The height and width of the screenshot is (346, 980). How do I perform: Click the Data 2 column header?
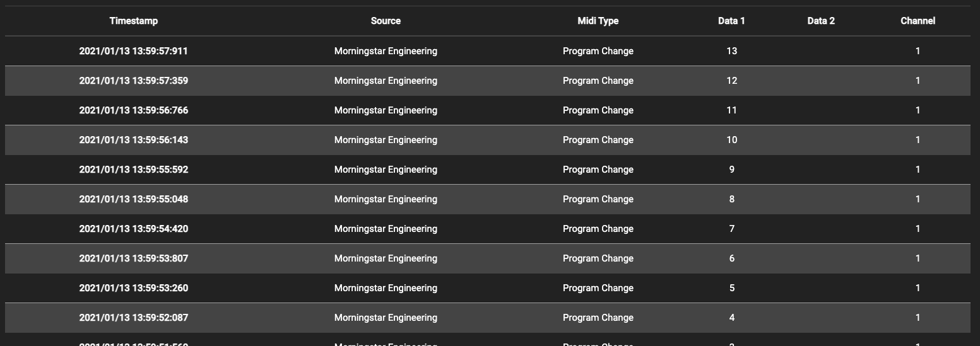tap(820, 21)
